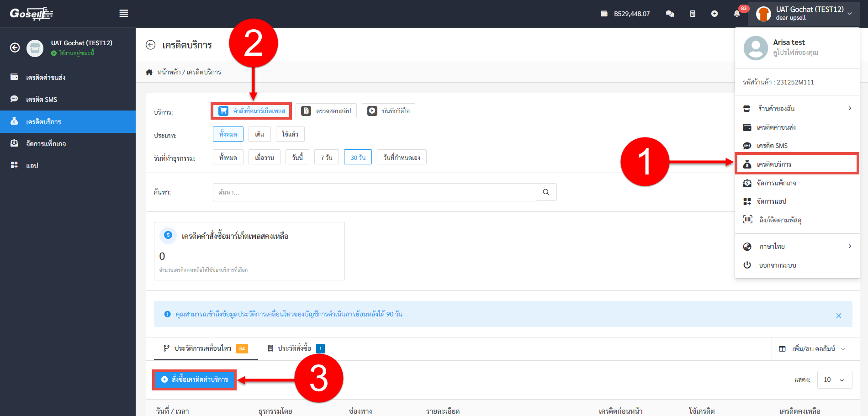
Task: Open the chat messages icon in header
Action: (x=670, y=14)
